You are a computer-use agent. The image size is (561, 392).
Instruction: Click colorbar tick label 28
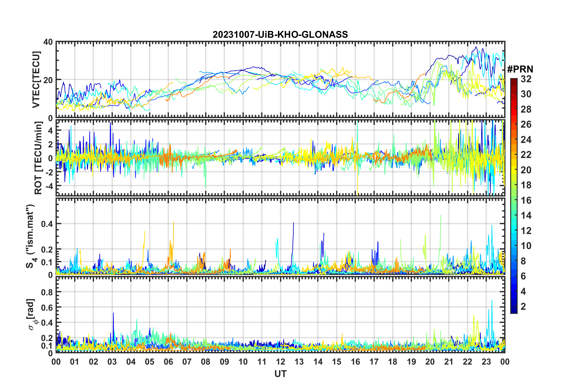pyautogui.click(x=526, y=109)
